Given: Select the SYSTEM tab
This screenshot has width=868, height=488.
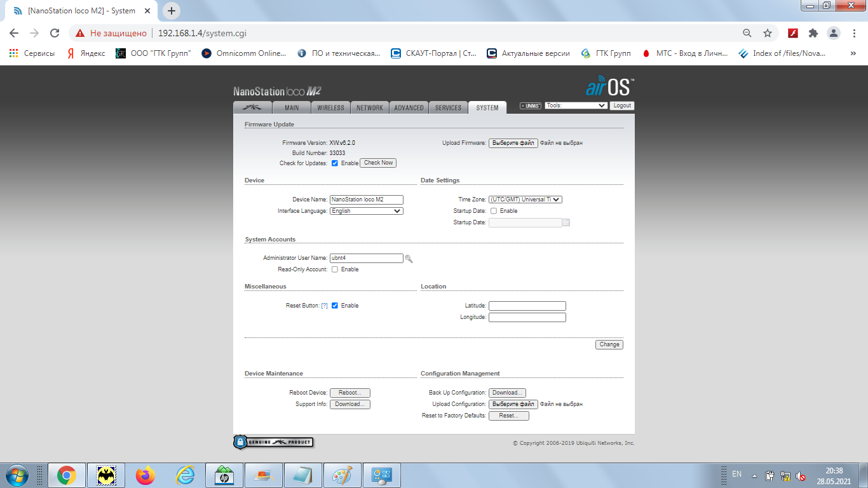Looking at the screenshot, I should [x=487, y=107].
